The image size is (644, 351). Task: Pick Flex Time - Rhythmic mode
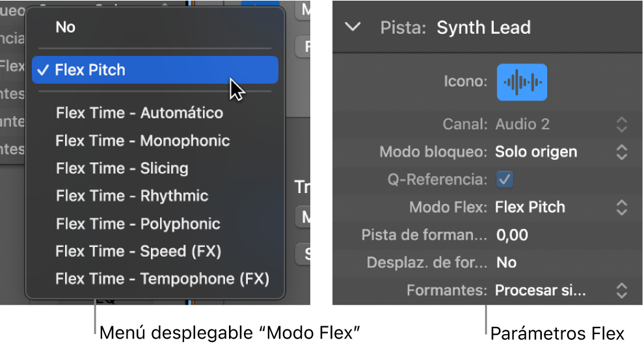pos(132,196)
